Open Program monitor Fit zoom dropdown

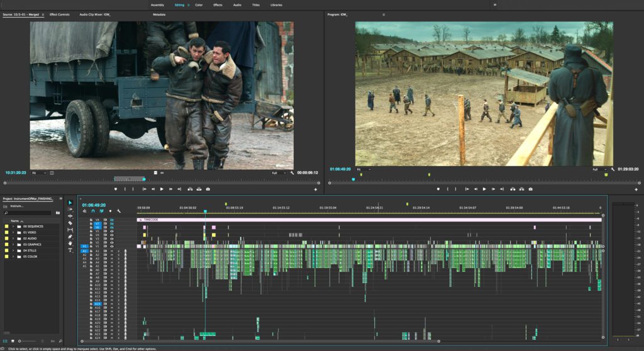click(364, 169)
